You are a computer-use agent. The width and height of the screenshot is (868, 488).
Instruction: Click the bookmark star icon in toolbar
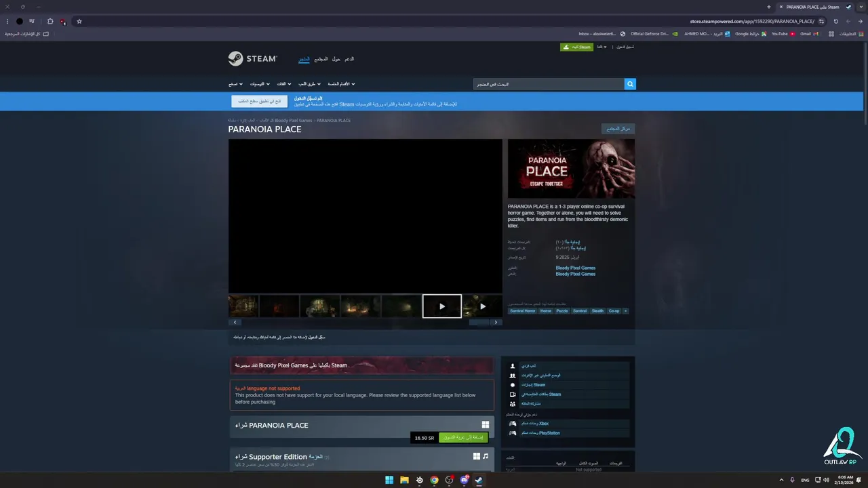[79, 21]
